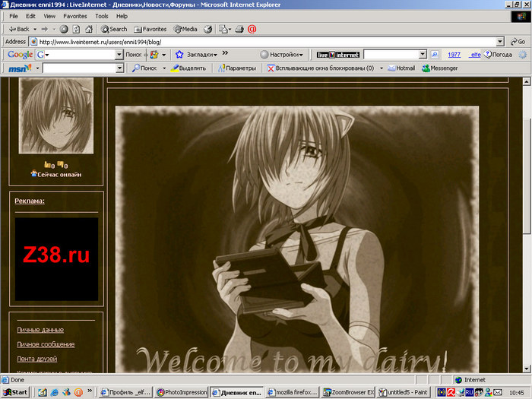This screenshot has width=532, height=399.
Task: Switch to untitled5 - Paint in the taskbar
Action: [x=404, y=392]
